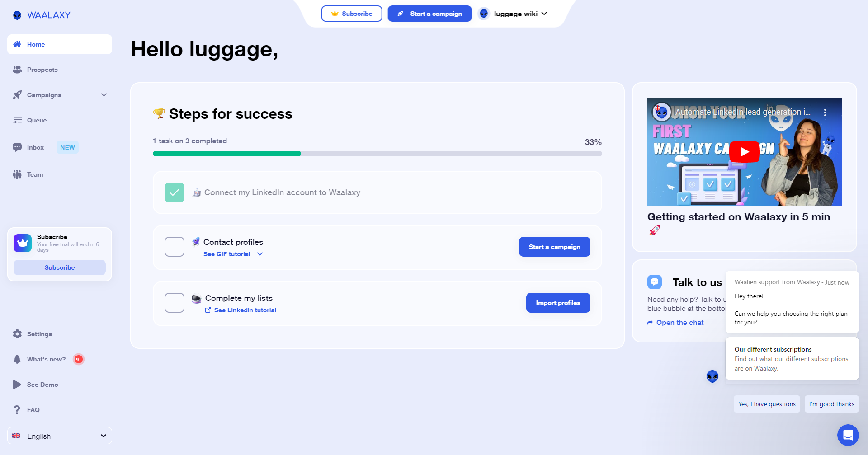868x455 pixels.
Task: Click the Waalien support alien avatar
Action: pyautogui.click(x=712, y=376)
